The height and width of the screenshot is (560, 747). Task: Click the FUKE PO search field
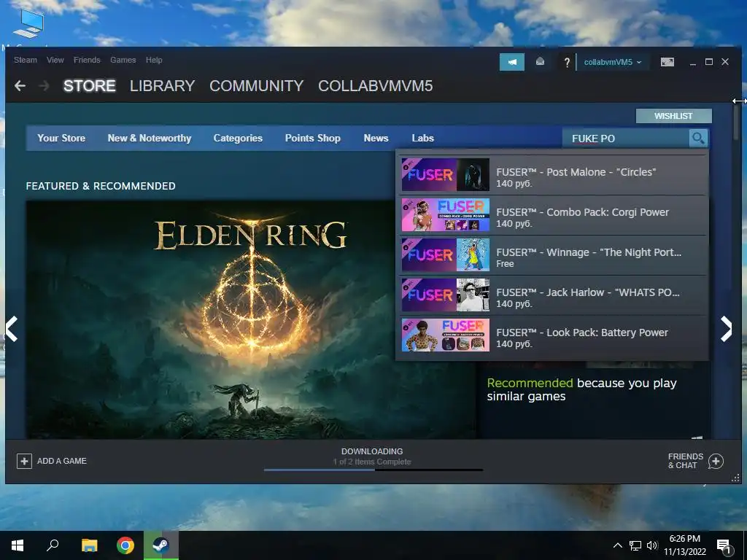coord(625,139)
